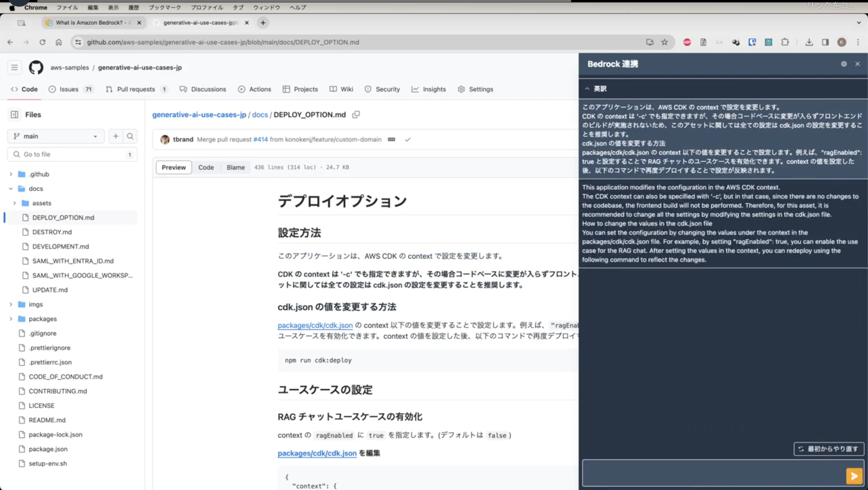
Task: Bookmark this page with the star icon
Action: click(665, 42)
